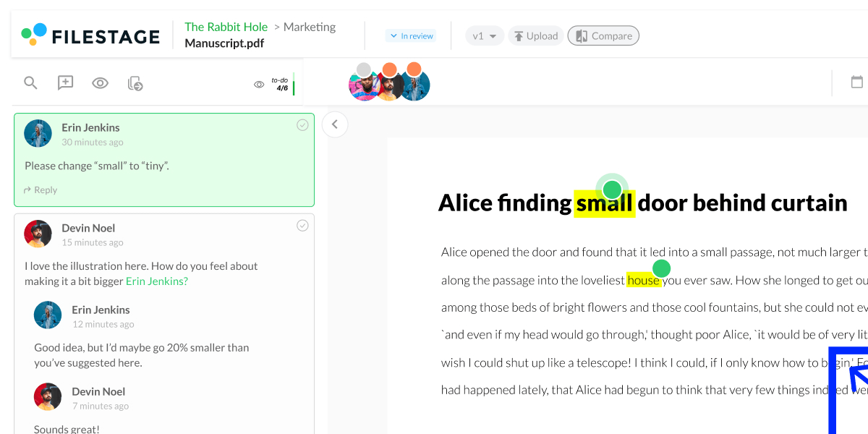Navigate to The Rabbit Hole project
The width and height of the screenshot is (868, 434).
pyautogui.click(x=226, y=27)
